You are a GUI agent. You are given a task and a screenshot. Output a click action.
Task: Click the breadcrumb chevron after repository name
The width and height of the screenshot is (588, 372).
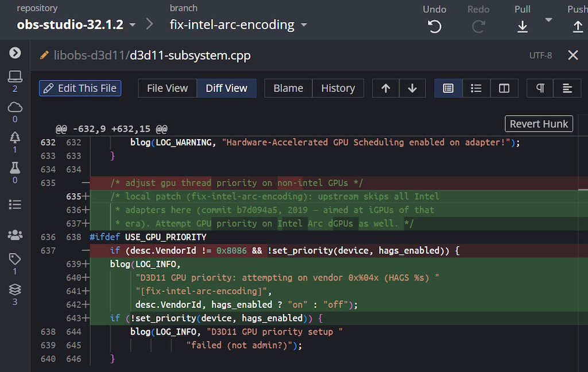(x=150, y=24)
